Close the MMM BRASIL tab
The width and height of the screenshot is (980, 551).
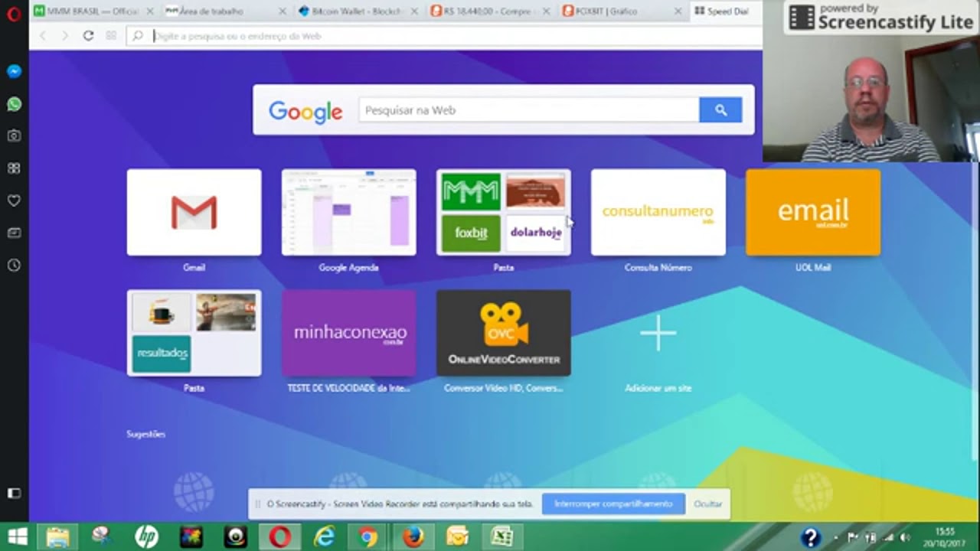[150, 11]
